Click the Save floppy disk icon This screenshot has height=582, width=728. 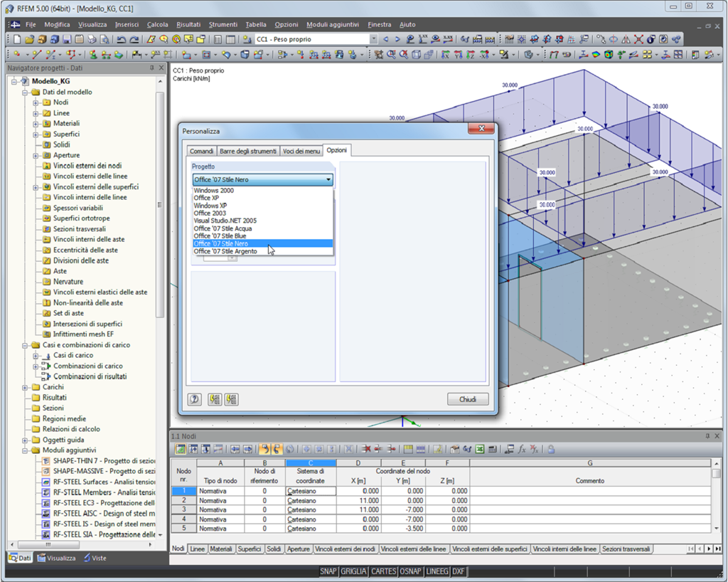pos(67,39)
